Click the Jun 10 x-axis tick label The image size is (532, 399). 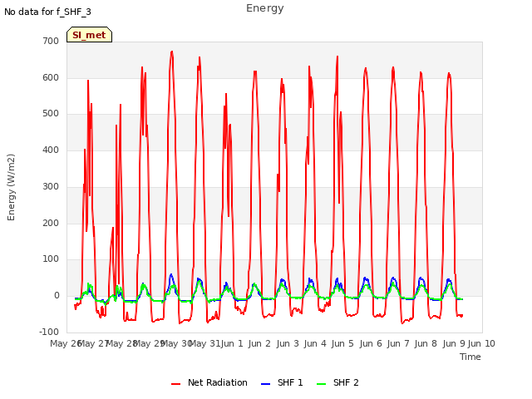pyautogui.click(x=481, y=343)
